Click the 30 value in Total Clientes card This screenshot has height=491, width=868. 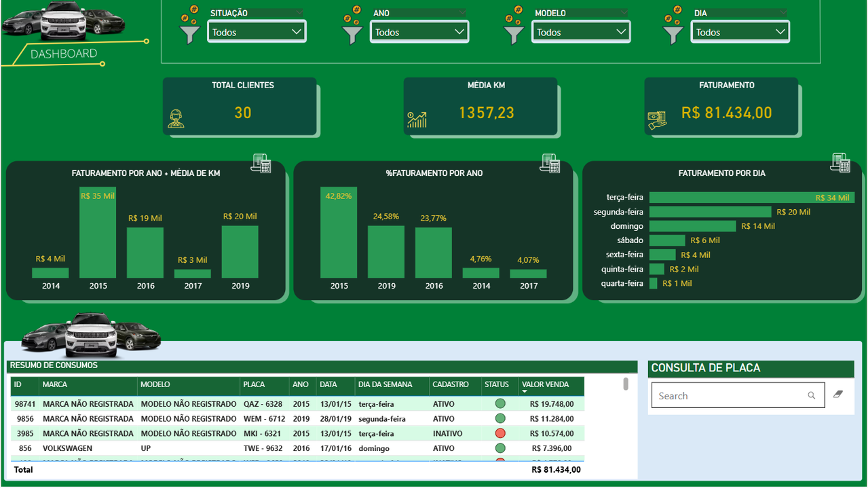click(x=243, y=113)
